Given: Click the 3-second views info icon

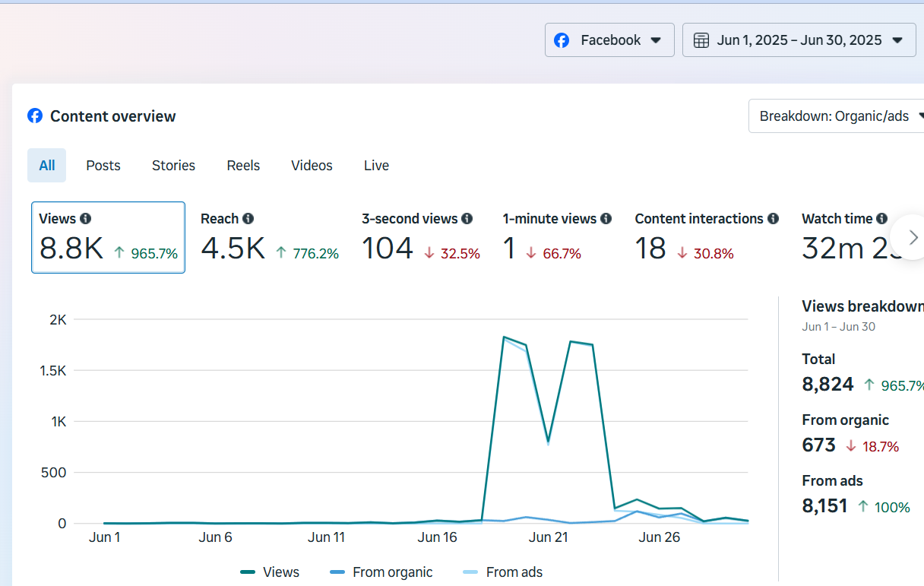Looking at the screenshot, I should 467,219.
